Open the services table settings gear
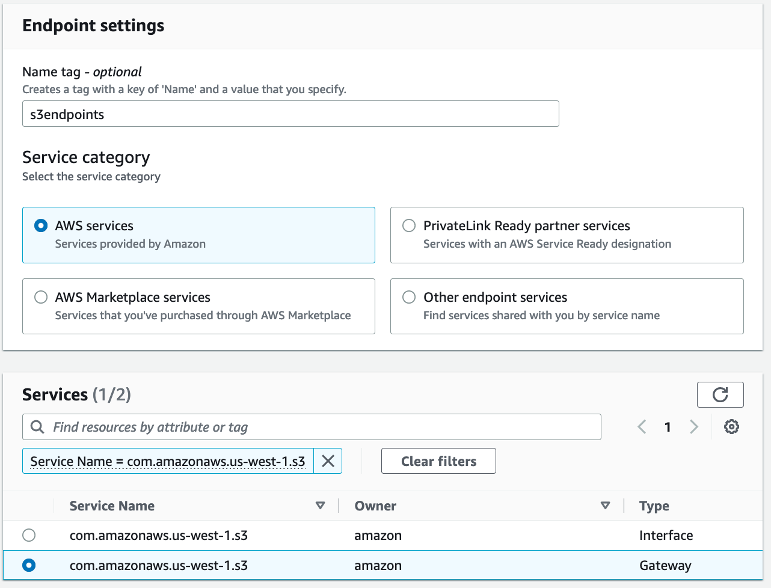 click(731, 427)
